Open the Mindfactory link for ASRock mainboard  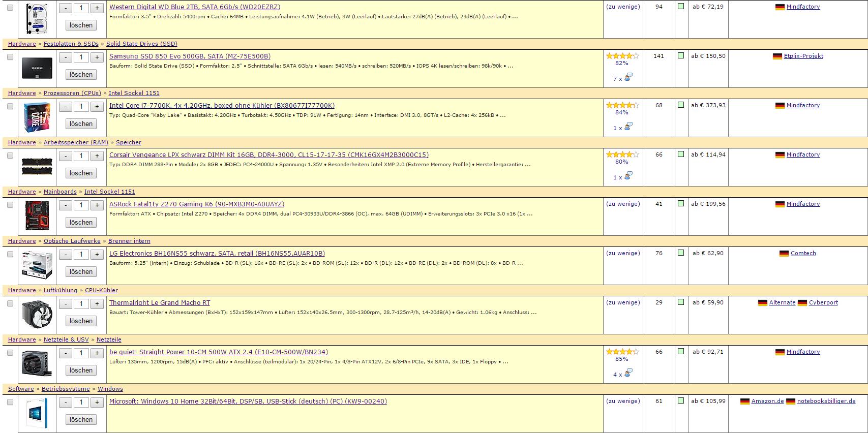coord(803,204)
